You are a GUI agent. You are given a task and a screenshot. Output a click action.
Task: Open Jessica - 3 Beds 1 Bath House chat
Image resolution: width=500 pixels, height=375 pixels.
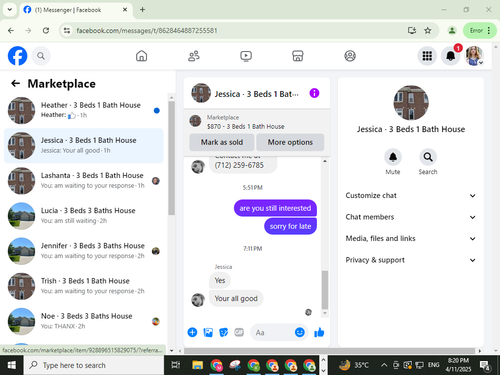[84, 146]
